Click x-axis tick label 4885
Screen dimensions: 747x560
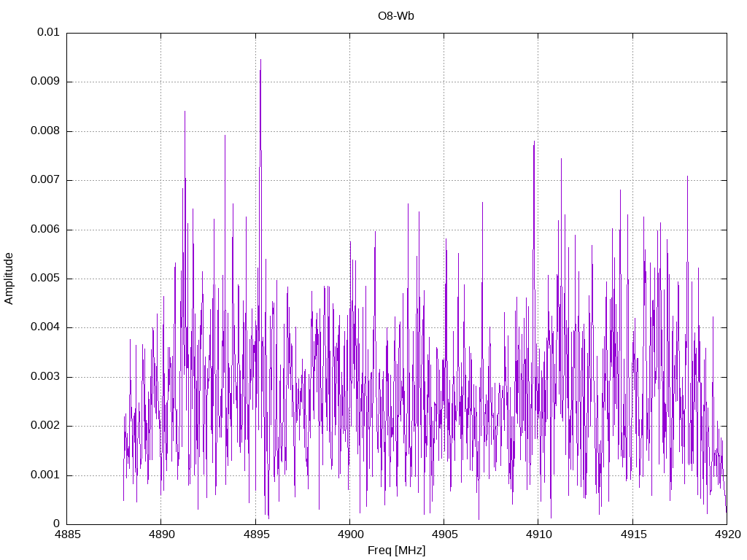tap(66, 534)
